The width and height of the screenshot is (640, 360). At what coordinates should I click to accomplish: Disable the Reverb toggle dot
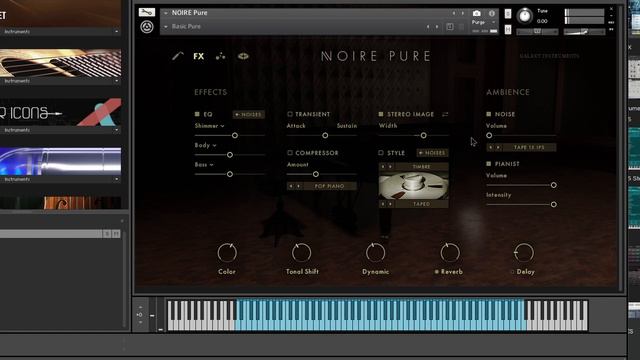pyautogui.click(x=436, y=272)
